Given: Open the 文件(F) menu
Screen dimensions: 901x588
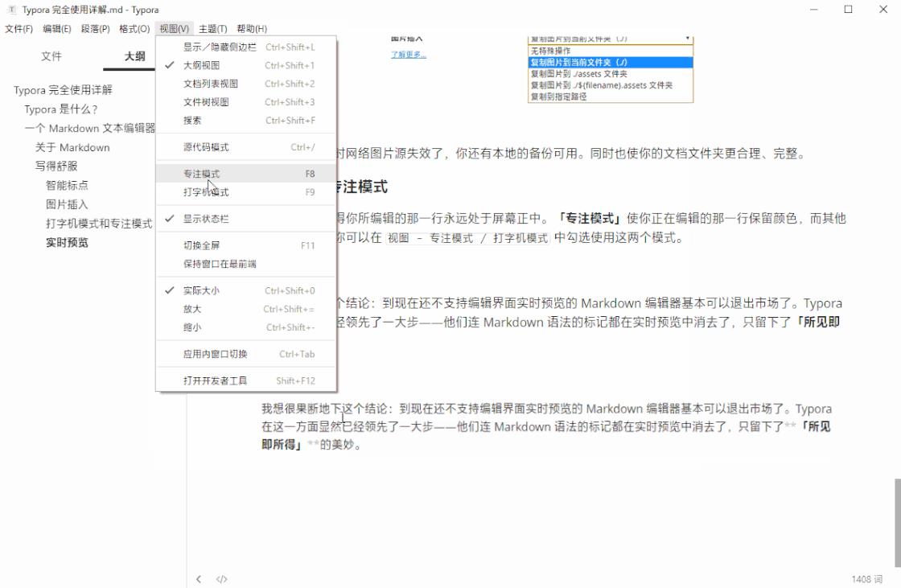Looking at the screenshot, I should point(19,29).
